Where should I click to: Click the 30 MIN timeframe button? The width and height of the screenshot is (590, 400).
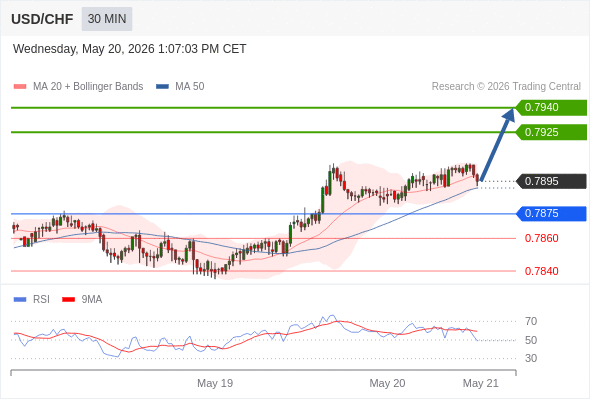tap(107, 19)
